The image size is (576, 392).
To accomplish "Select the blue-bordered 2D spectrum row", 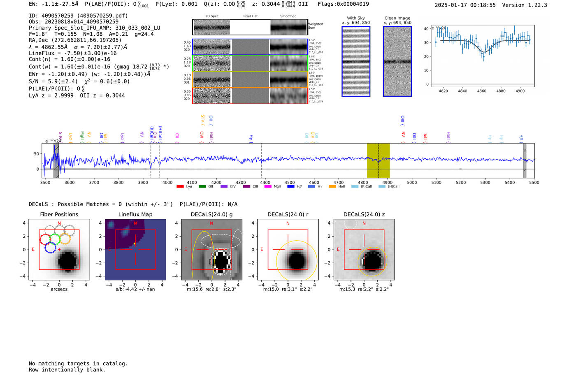I will click(250, 47).
